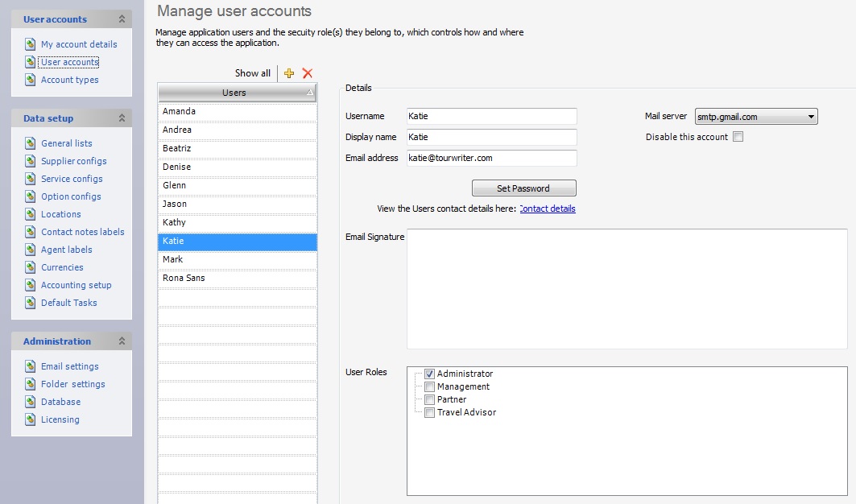Image resolution: width=856 pixels, height=504 pixels.
Task: Collapse the User accounts panel section
Action: coord(122,19)
